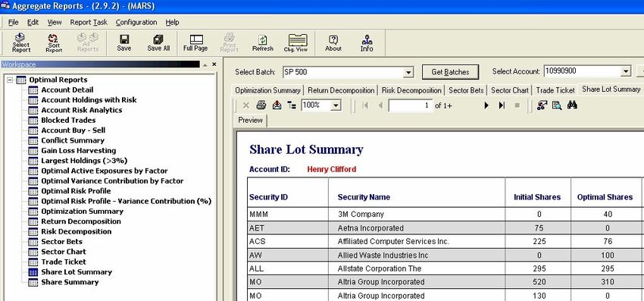Go to next report page
644x301 pixels.
pos(486,105)
